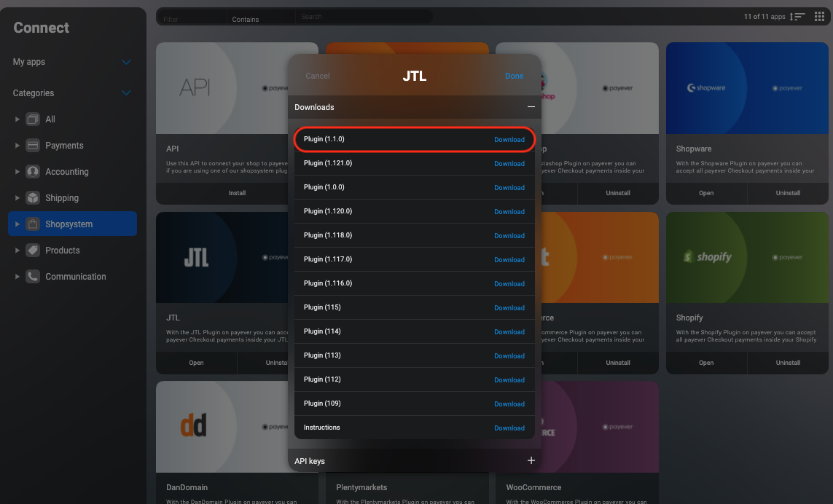Switch to grid view icon

click(819, 17)
